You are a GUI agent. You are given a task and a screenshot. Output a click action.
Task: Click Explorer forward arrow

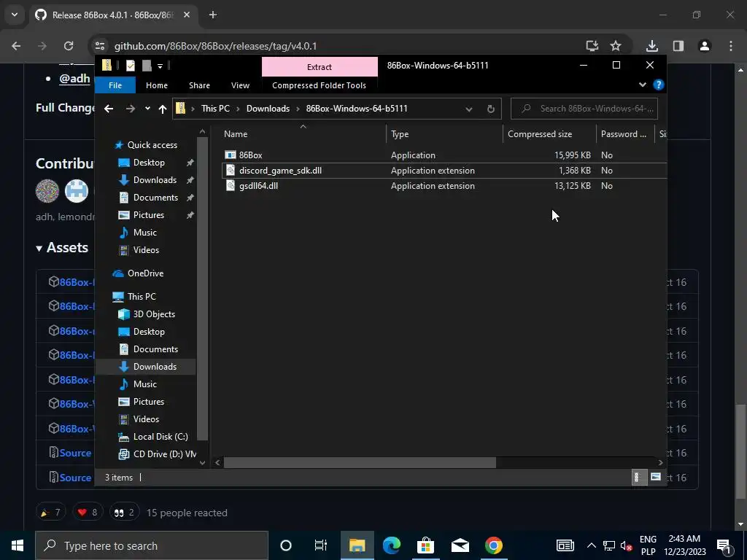click(130, 109)
